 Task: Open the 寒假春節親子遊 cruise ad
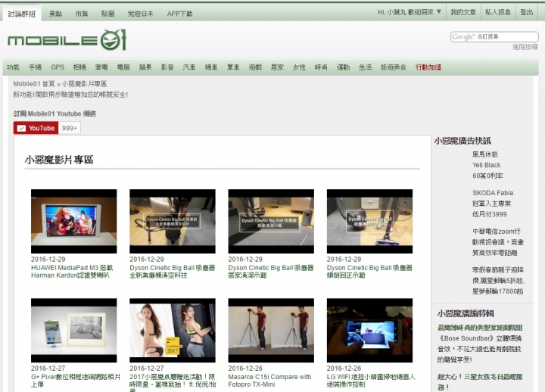pyautogui.click(x=498, y=281)
